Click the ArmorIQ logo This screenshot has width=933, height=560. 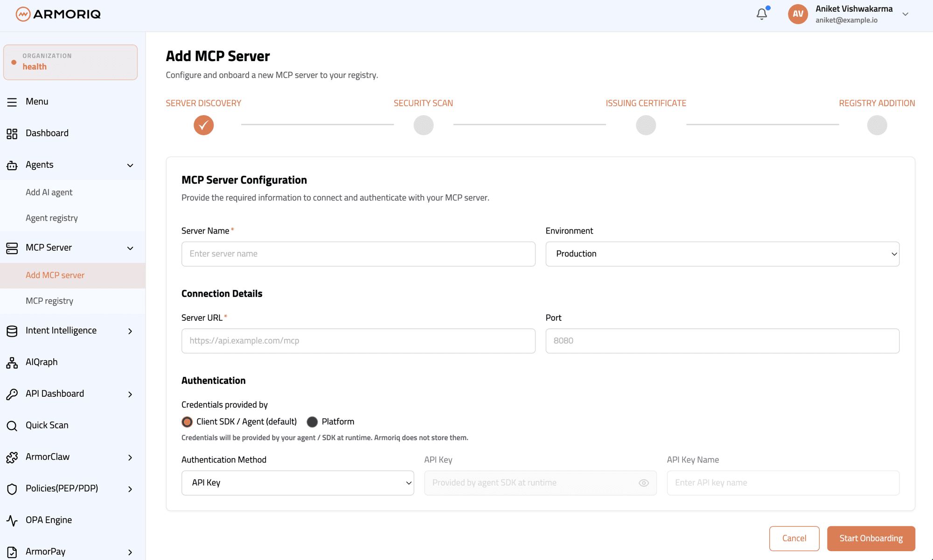58,14
